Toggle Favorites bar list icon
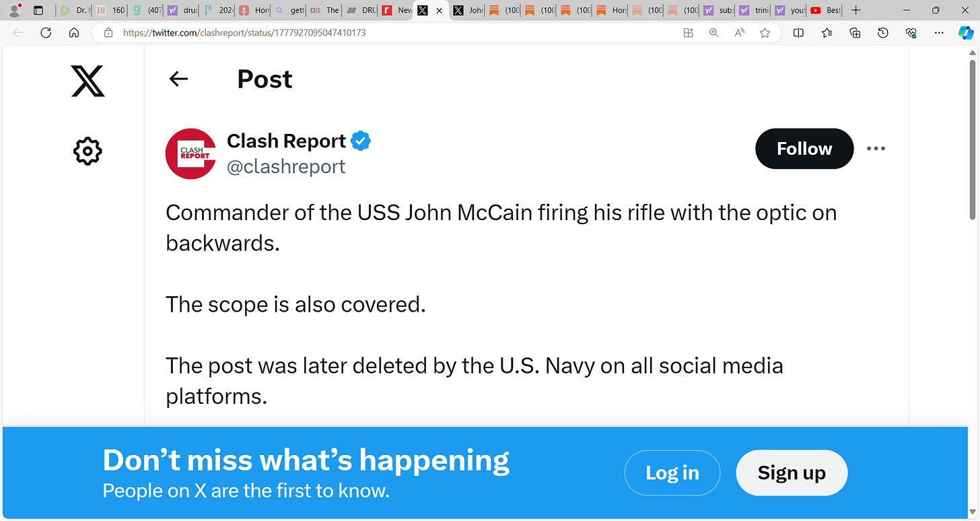This screenshot has width=980, height=521. (827, 32)
